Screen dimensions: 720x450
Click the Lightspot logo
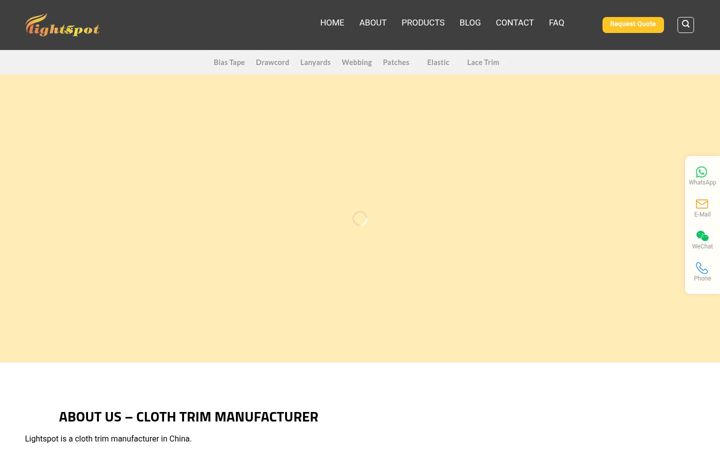pyautogui.click(x=62, y=25)
